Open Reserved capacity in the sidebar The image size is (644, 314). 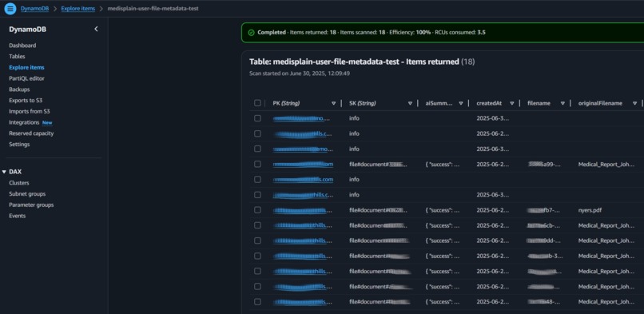coord(31,133)
